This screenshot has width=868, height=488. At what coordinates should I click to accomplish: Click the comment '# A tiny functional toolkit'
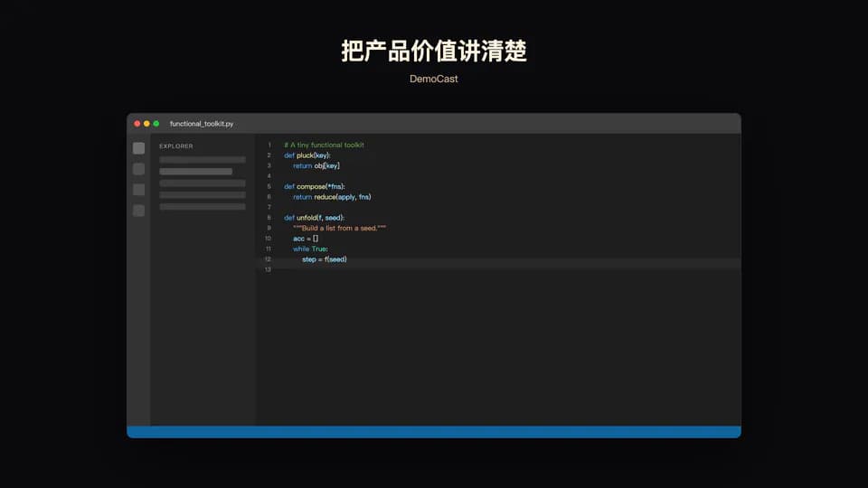pyautogui.click(x=324, y=145)
